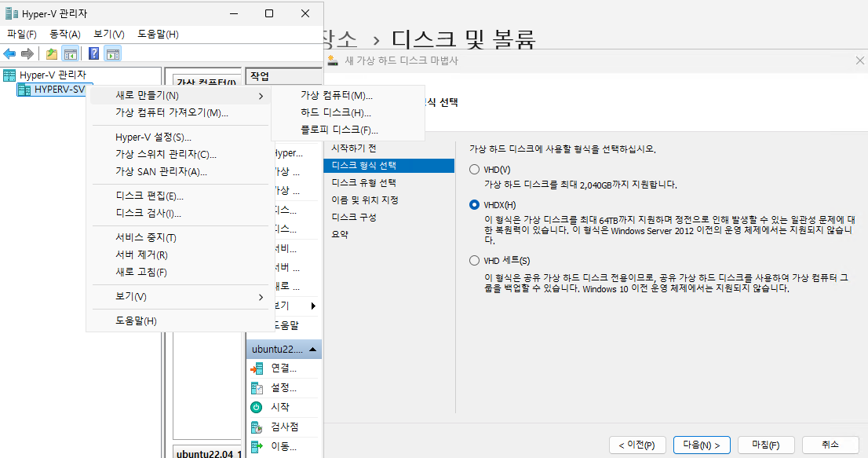Maximize the Hyper-V 관리자 window

tap(269, 13)
